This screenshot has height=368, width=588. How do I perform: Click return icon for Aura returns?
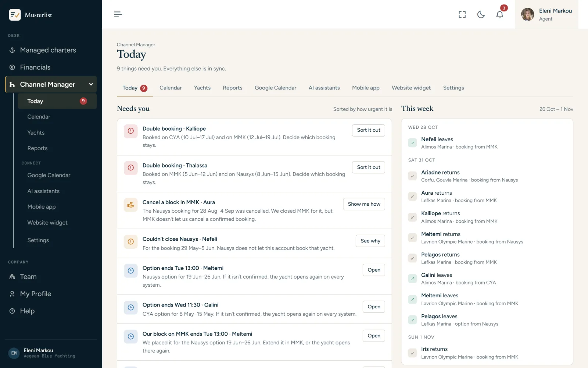coord(412,197)
